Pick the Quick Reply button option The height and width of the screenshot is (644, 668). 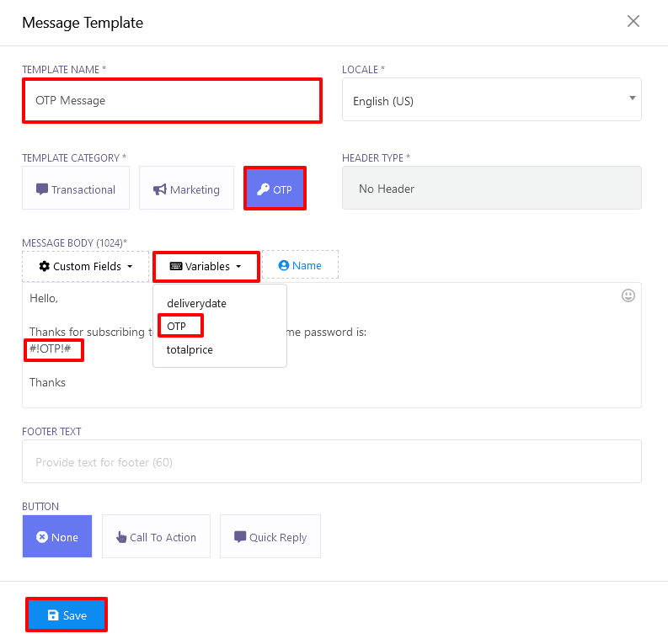270,537
